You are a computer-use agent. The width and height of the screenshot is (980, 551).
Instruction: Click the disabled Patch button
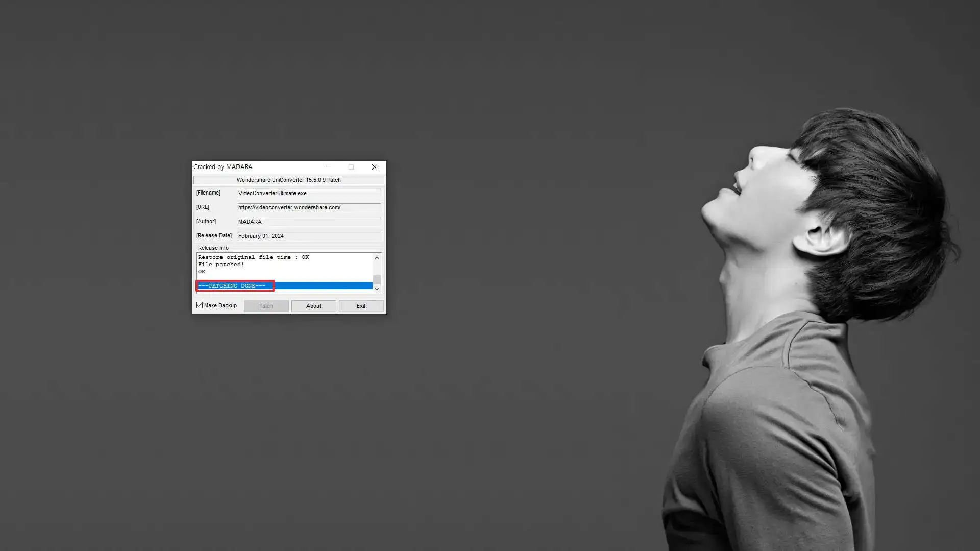click(266, 306)
